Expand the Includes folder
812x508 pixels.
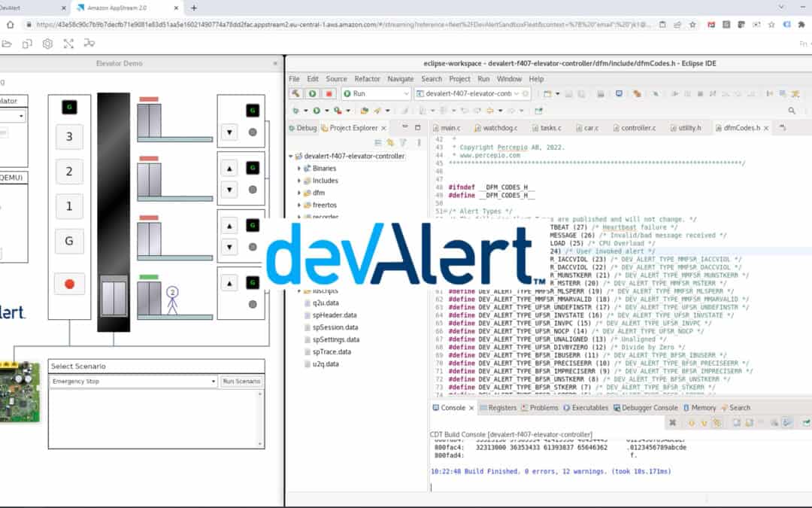pyautogui.click(x=299, y=181)
